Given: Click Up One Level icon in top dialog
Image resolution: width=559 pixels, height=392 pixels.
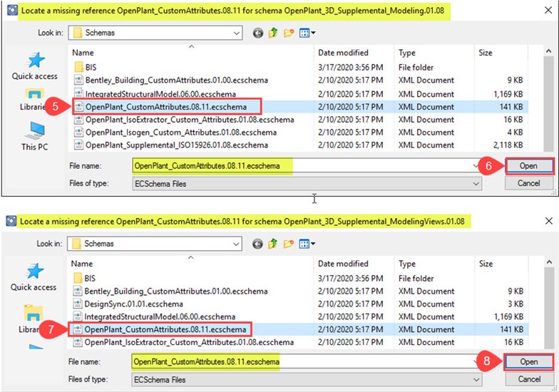Looking at the screenshot, I should pos(272,33).
